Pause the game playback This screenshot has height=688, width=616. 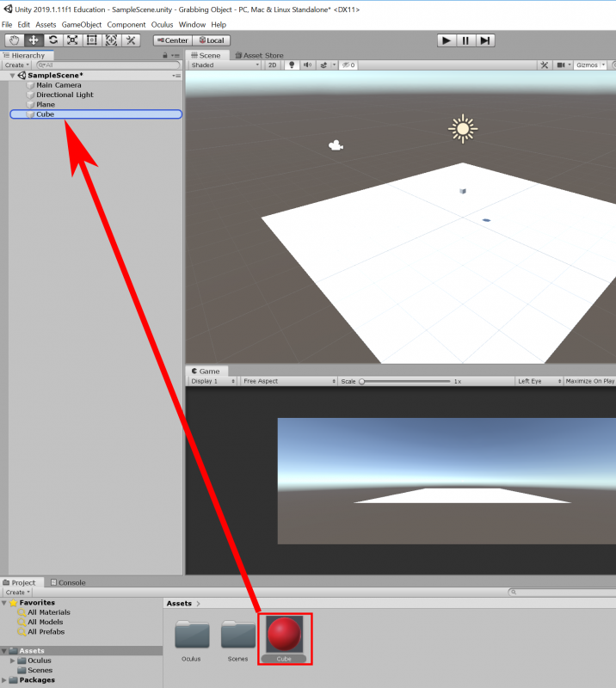click(x=465, y=40)
